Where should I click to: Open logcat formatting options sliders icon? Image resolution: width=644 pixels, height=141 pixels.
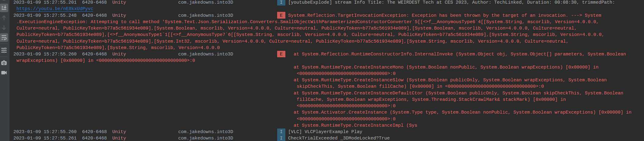click(4, 50)
